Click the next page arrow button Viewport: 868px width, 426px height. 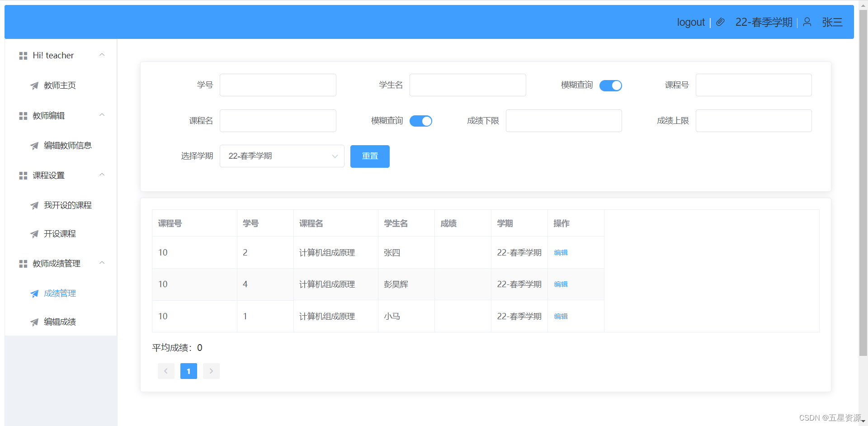pos(211,371)
